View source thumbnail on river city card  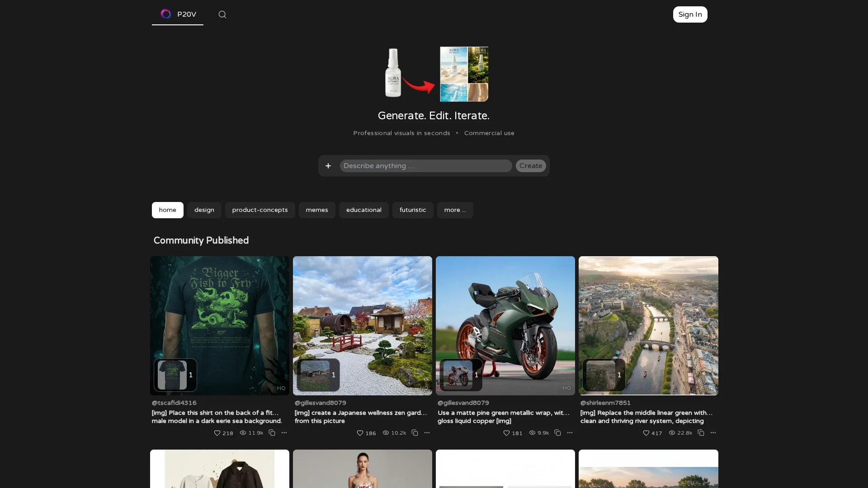pos(601,375)
